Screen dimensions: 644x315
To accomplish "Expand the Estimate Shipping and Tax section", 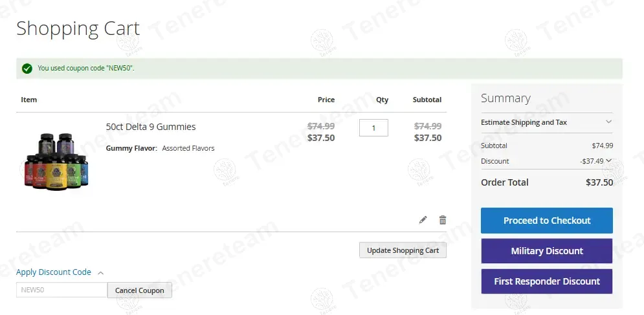I will coord(546,122).
